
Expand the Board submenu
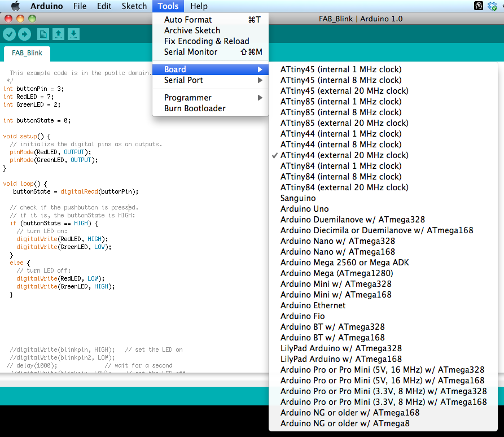coord(210,69)
